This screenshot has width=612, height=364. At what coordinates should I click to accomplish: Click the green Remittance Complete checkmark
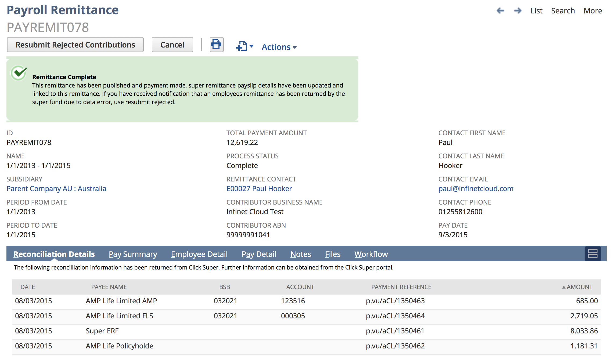[x=19, y=73]
